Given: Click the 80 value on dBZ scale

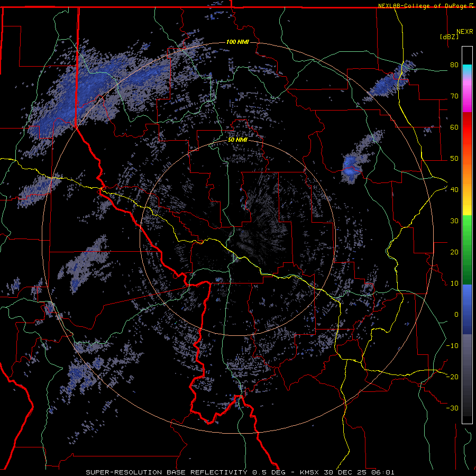Looking at the screenshot, I should pos(454,65).
